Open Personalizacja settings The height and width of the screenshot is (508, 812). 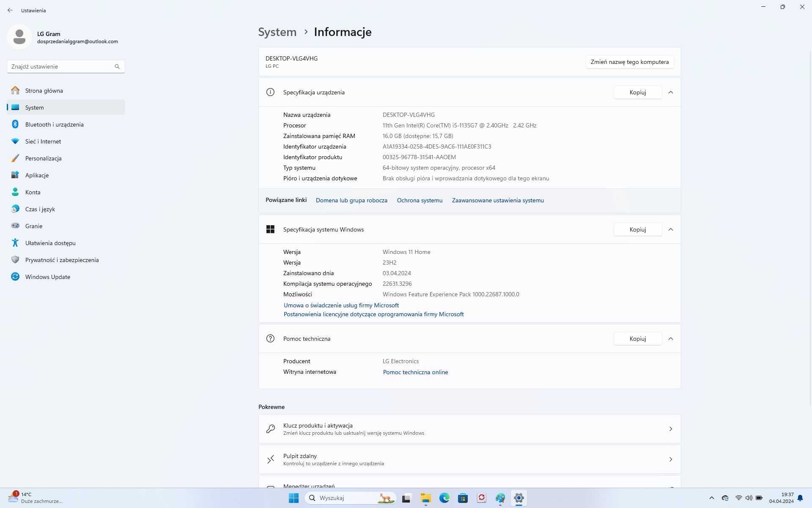(x=66, y=158)
